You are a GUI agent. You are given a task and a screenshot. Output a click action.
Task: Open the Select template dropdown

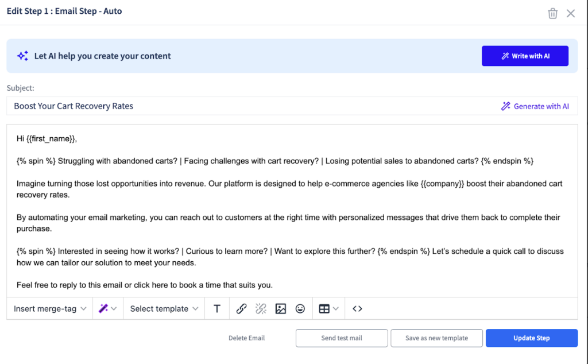tap(163, 308)
